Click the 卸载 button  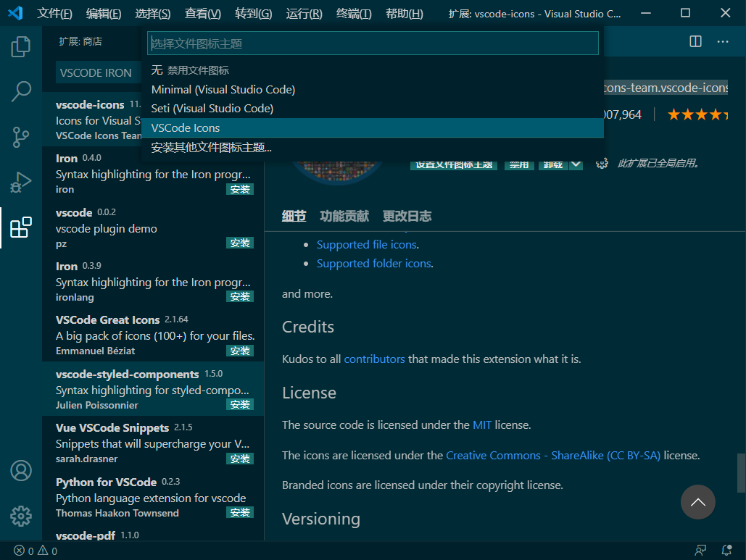553,164
